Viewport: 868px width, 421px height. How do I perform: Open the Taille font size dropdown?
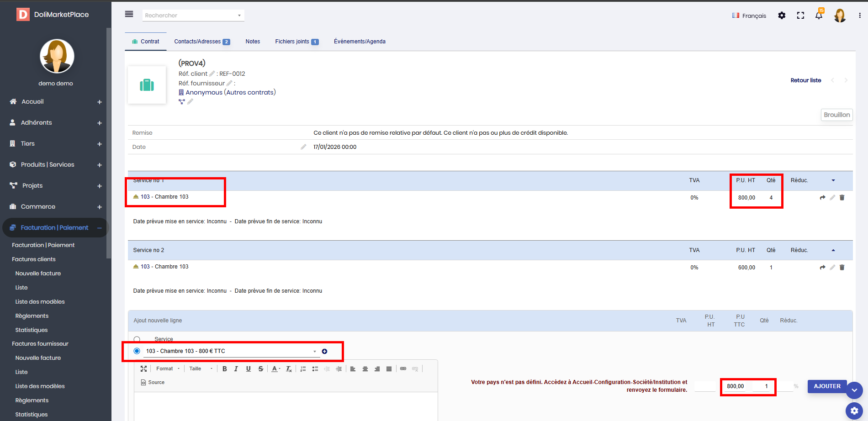click(201, 369)
